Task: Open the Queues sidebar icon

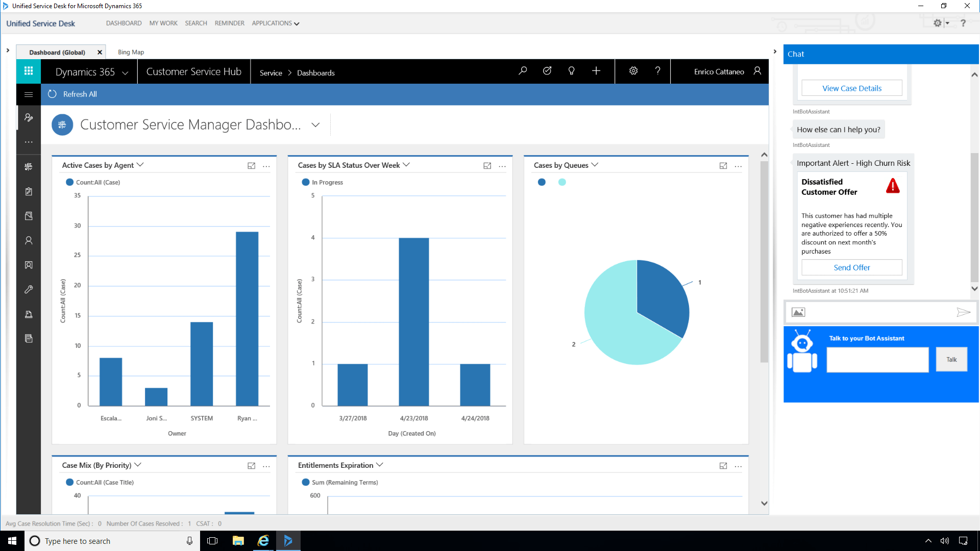Action: tap(29, 314)
